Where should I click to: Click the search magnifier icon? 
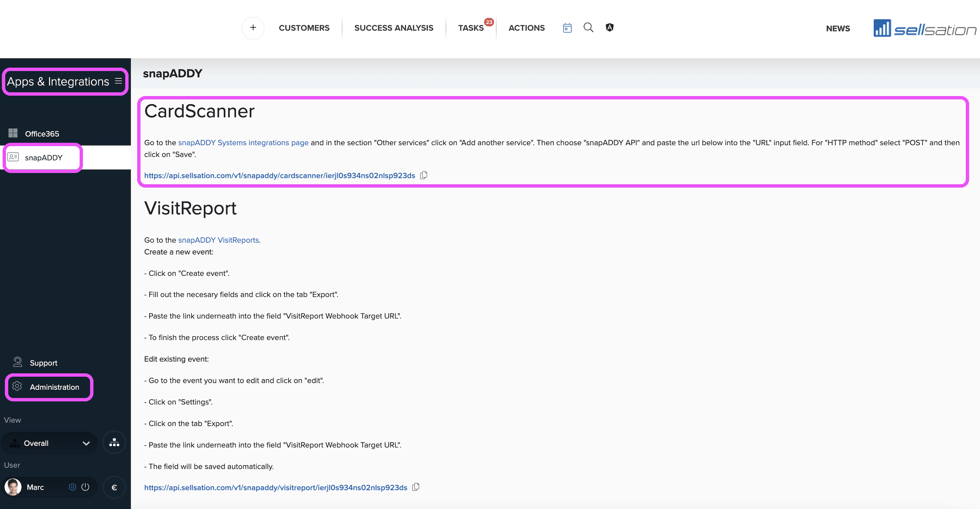coord(589,27)
